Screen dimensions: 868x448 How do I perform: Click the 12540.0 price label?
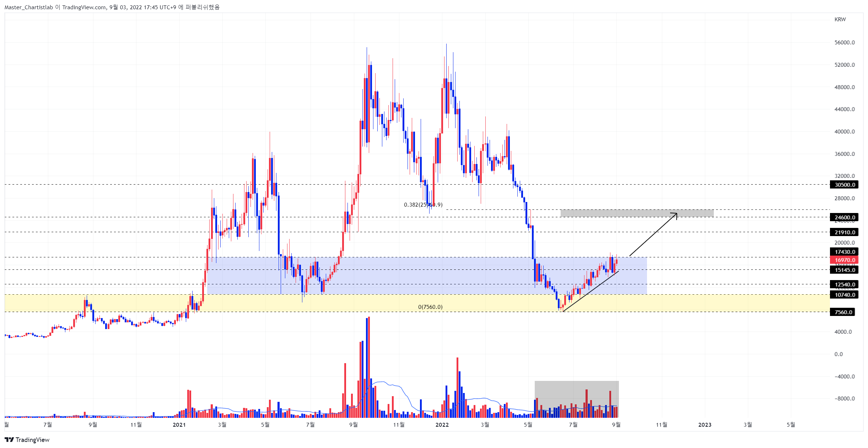tap(844, 284)
